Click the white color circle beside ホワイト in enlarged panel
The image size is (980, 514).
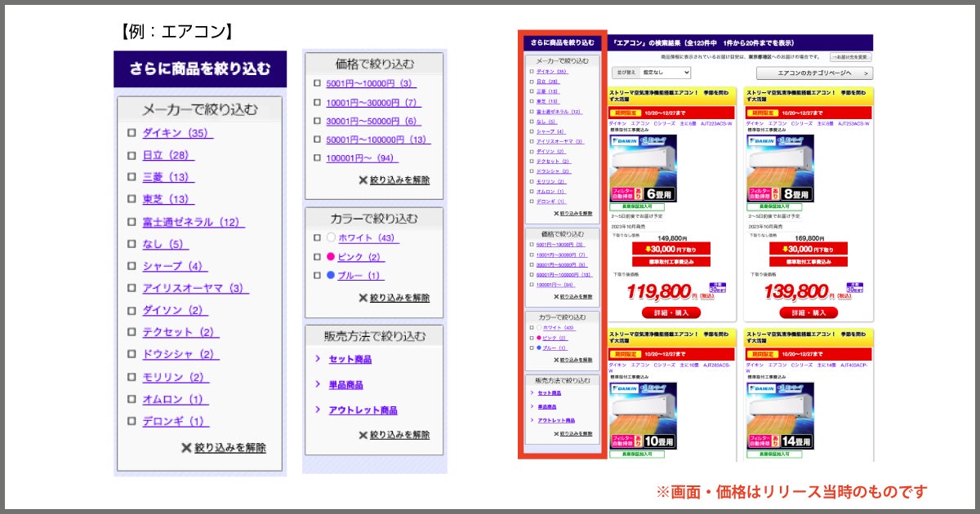pyautogui.click(x=331, y=238)
